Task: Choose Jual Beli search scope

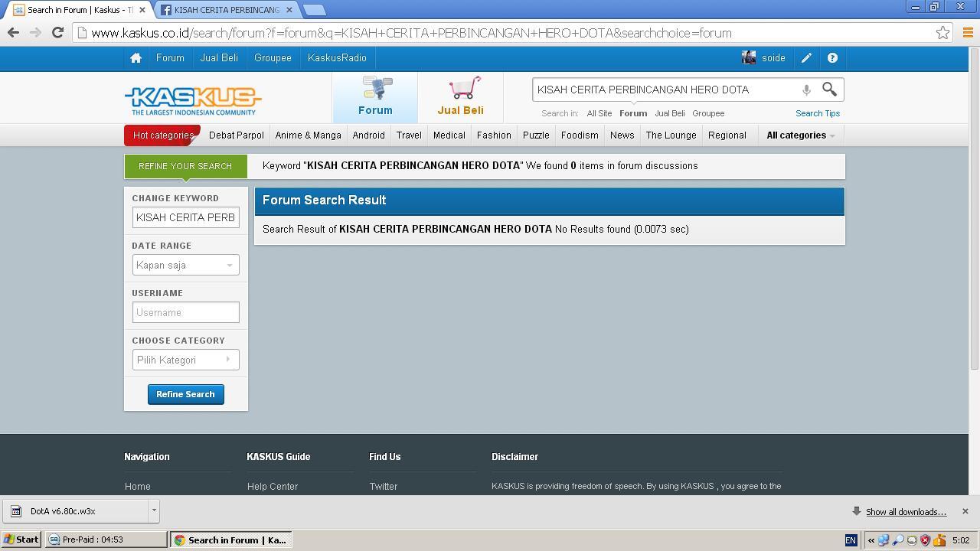Action: [x=670, y=113]
